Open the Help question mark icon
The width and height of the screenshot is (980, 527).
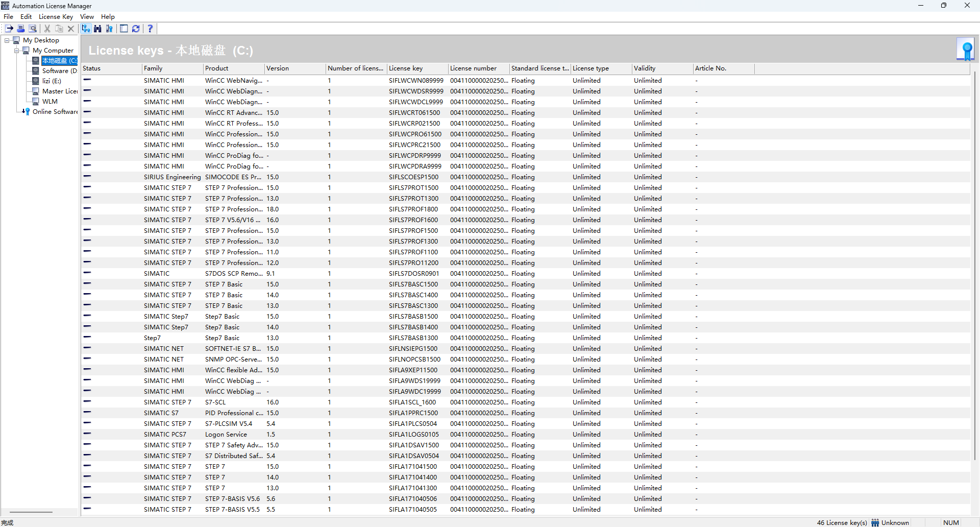click(150, 29)
